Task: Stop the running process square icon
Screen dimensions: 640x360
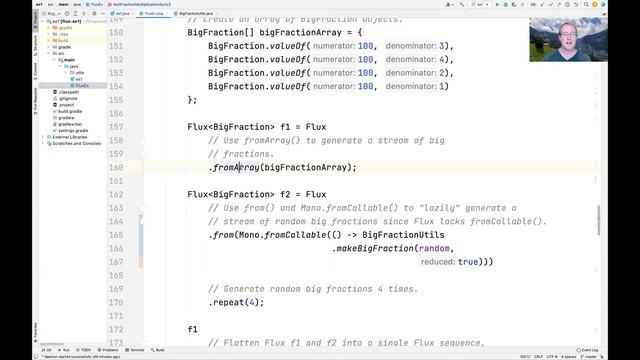Action: 522,4
